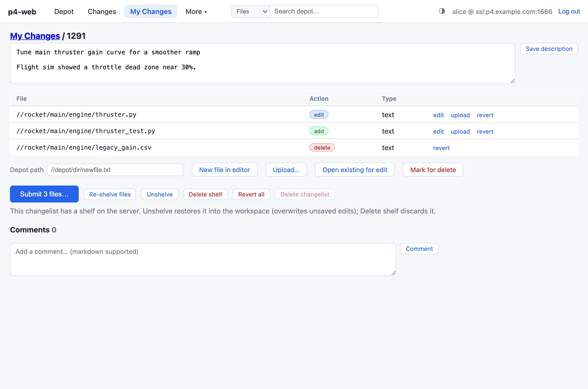This screenshot has height=389, width=588.
Task: Click file path //rocket/main/engine/thruster.py
Action: [x=76, y=115]
